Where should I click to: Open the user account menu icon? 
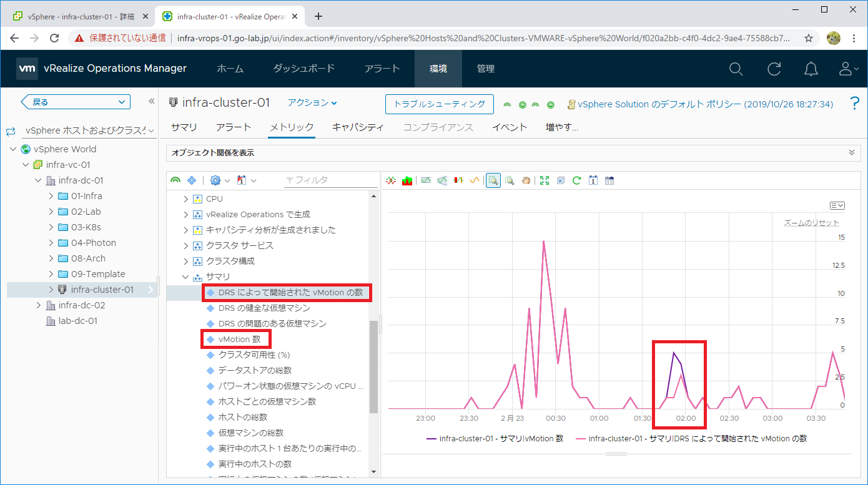pyautogui.click(x=848, y=69)
